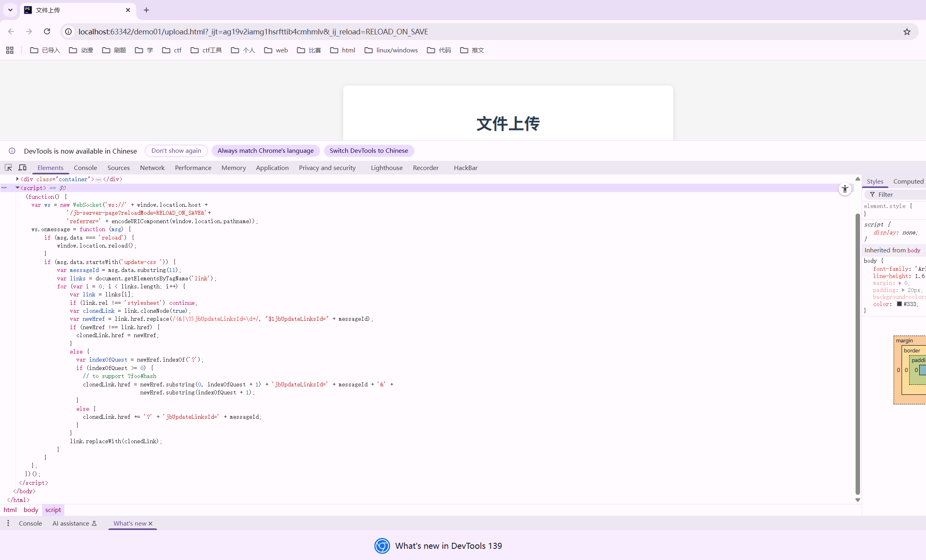Image resolution: width=926 pixels, height=560 pixels.
Task: Switch to the Network tab
Action: click(x=152, y=168)
